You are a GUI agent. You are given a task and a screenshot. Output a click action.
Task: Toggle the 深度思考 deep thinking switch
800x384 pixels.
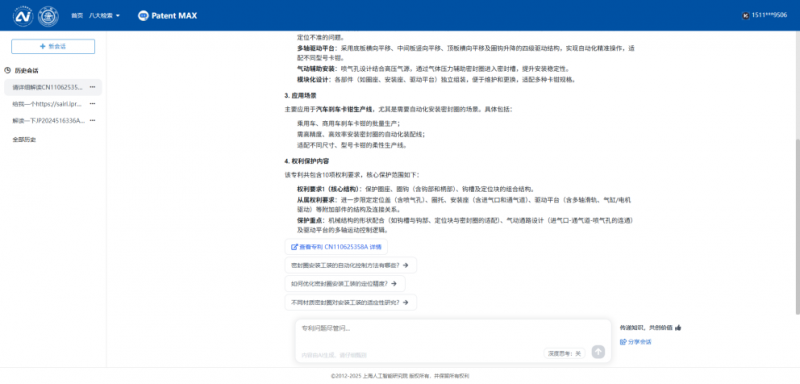tap(564, 353)
